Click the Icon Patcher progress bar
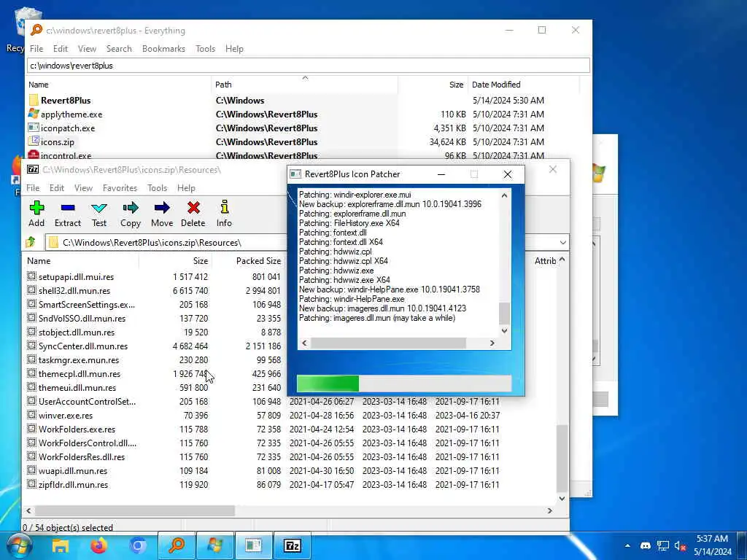Image resolution: width=747 pixels, height=560 pixels. click(x=404, y=384)
